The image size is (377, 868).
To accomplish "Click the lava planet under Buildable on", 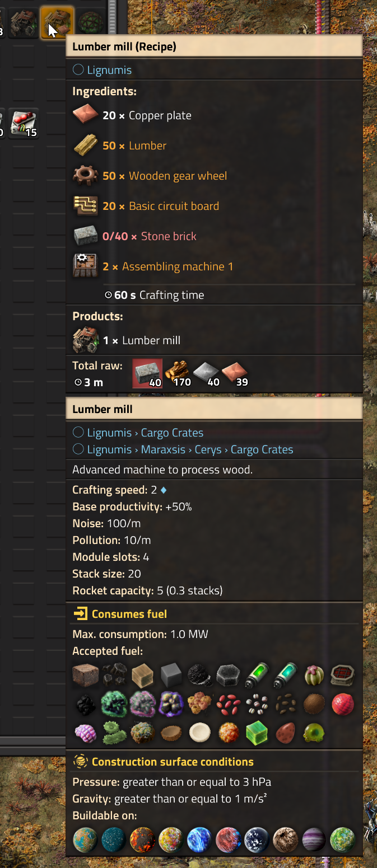I will click(143, 840).
